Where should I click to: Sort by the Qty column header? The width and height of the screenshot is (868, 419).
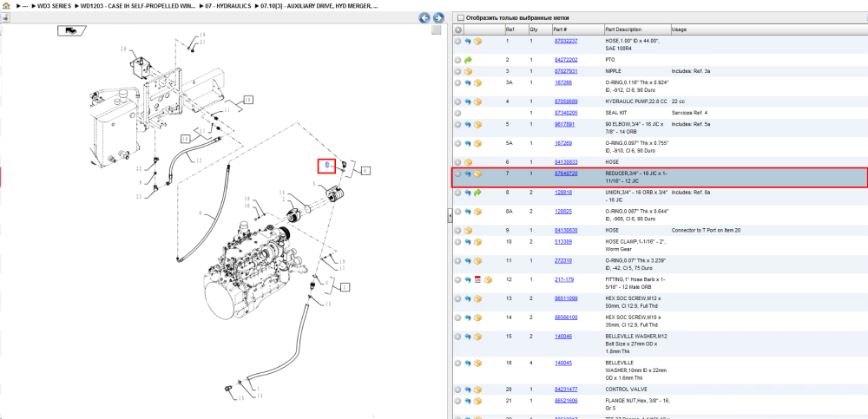(540, 29)
